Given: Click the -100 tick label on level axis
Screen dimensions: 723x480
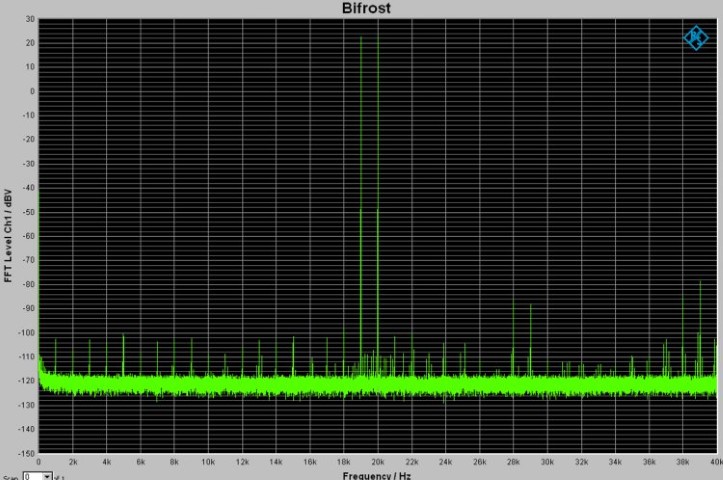Looking at the screenshot, I should pos(27,332).
